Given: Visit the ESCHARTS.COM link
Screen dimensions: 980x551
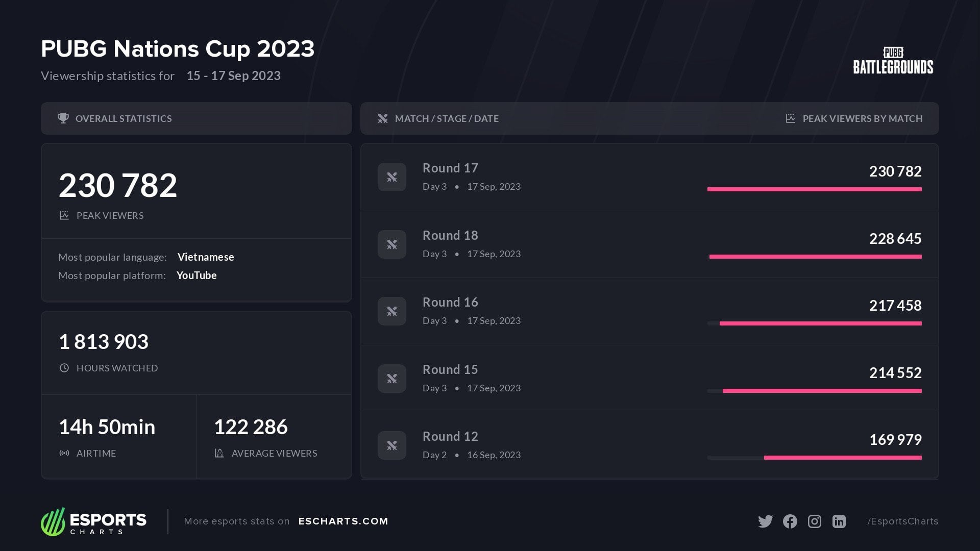Looking at the screenshot, I should [x=343, y=521].
